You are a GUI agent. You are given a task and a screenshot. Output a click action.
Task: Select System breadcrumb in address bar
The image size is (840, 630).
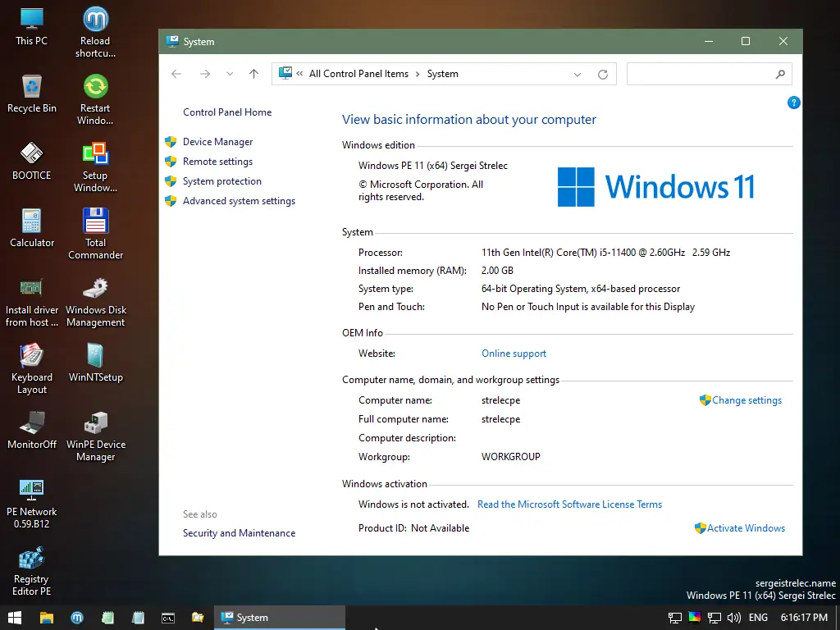pos(442,74)
